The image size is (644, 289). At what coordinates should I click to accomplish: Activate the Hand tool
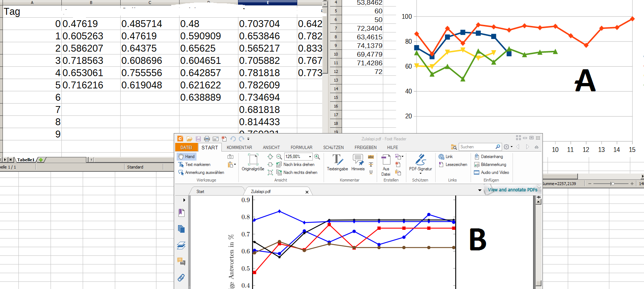tap(186, 157)
